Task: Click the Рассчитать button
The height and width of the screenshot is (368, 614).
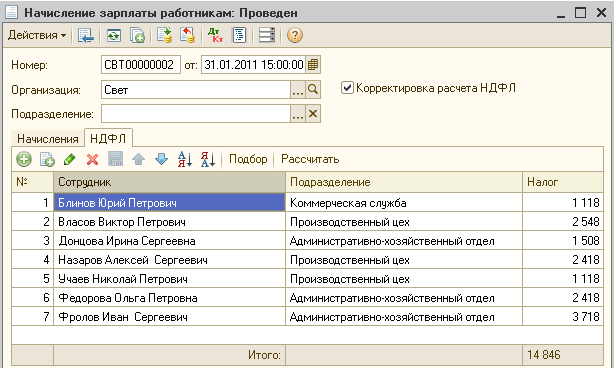Action: pyautogui.click(x=310, y=159)
